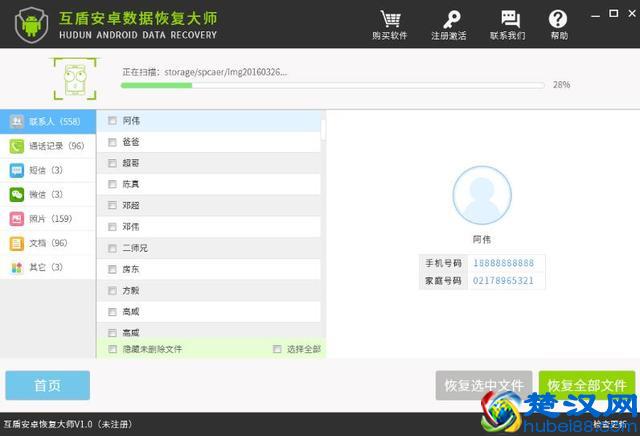The width and height of the screenshot is (640, 436).
Task: Close the application window
Action: (x=632, y=13)
